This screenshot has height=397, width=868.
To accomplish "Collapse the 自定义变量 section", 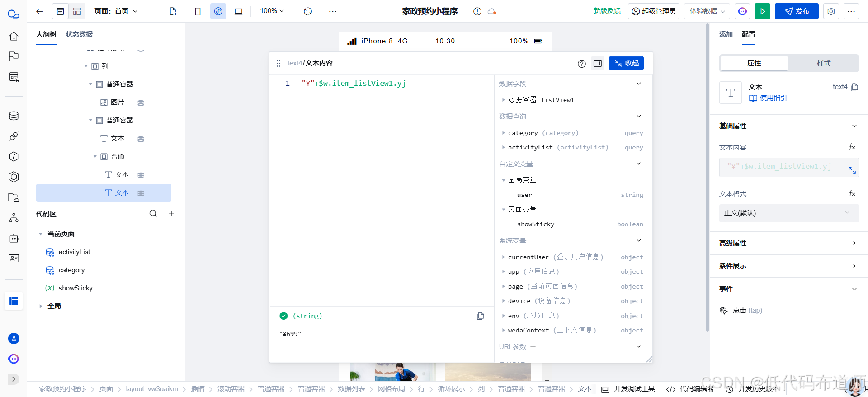I will [x=639, y=163].
